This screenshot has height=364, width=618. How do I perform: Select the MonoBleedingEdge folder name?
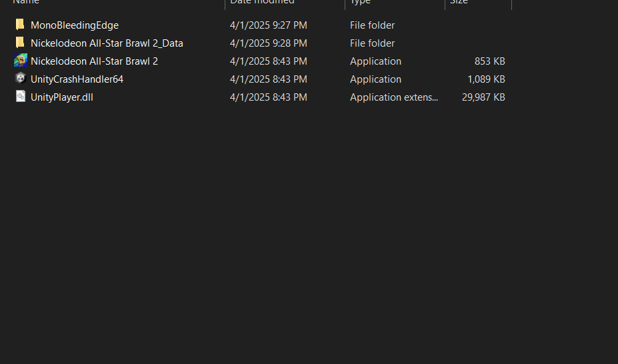point(75,25)
